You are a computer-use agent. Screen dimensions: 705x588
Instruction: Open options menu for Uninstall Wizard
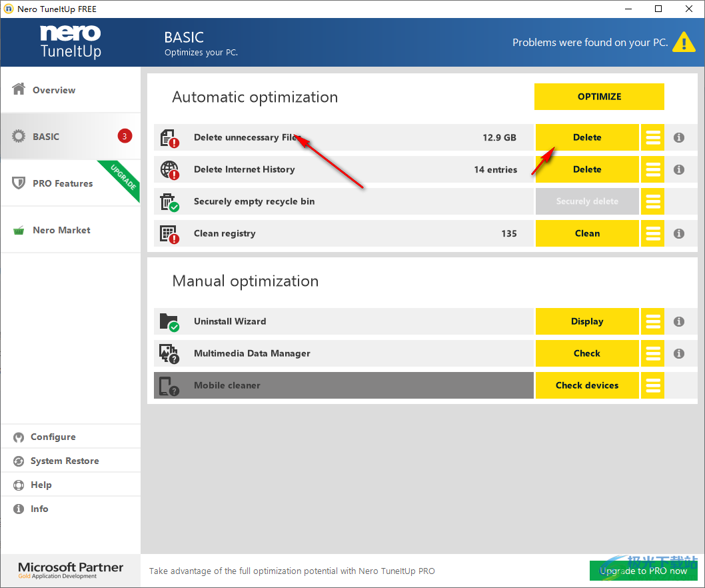click(x=653, y=321)
